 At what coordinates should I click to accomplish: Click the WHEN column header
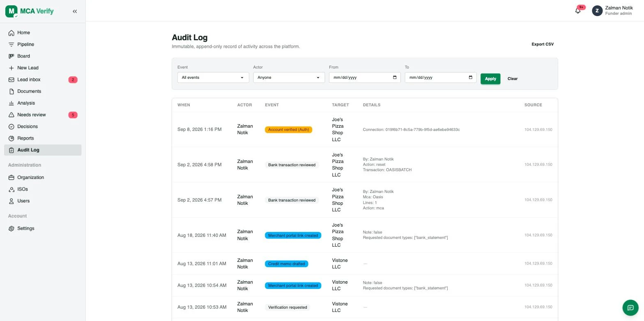184,105
